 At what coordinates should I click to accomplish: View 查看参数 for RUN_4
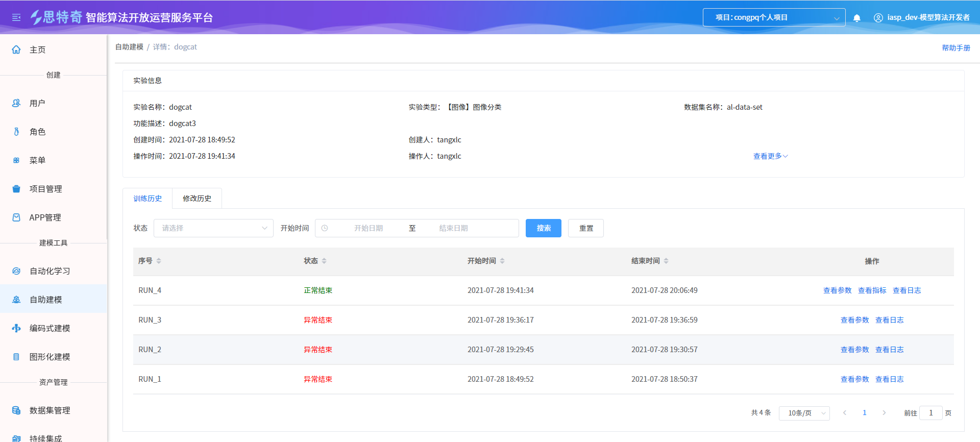pos(837,290)
